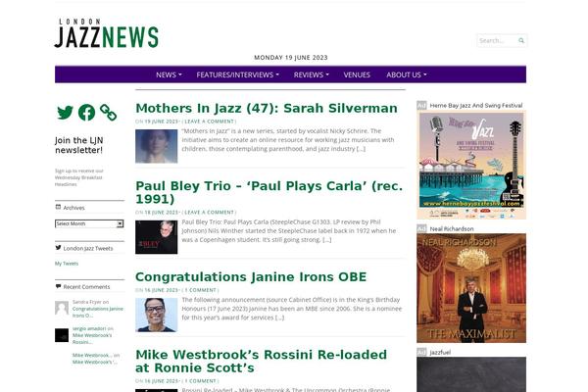Expand the ABOUT US menu
The width and height of the screenshot is (588, 392).
point(407,74)
